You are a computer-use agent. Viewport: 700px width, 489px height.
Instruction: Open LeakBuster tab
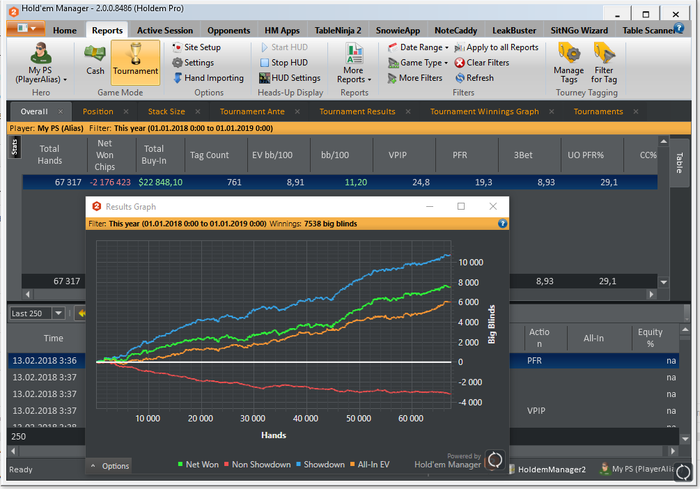point(514,30)
